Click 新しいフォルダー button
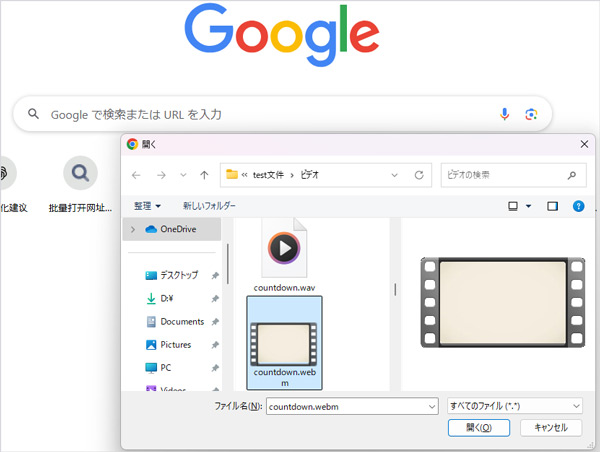Screen dimensions: 600x452 209,206
